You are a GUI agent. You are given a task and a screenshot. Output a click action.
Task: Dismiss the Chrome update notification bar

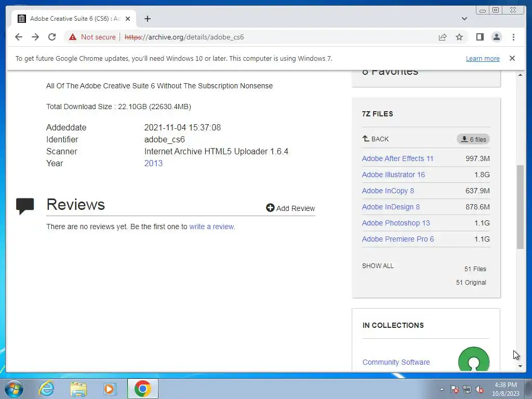pos(512,58)
